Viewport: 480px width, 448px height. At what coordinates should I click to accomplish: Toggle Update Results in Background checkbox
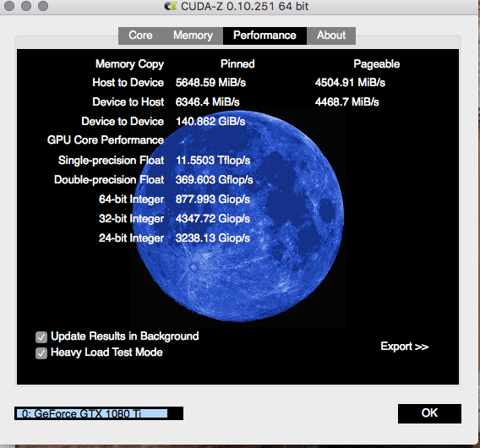point(41,337)
